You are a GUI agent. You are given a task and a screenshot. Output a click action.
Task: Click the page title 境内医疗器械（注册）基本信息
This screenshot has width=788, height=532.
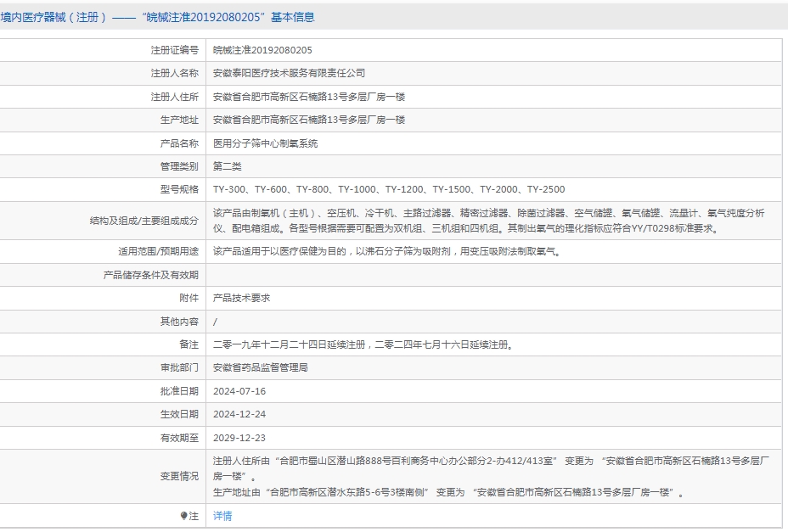pyautogui.click(x=157, y=17)
